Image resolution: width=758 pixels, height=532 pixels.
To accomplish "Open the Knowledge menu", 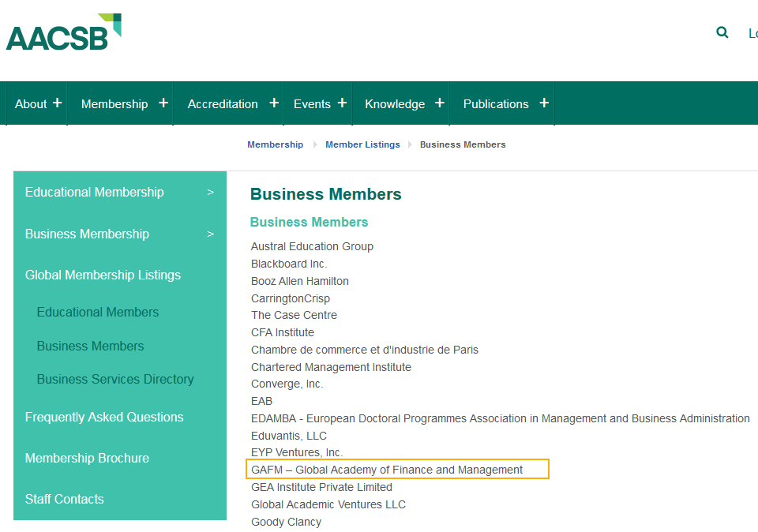I will [x=395, y=104].
